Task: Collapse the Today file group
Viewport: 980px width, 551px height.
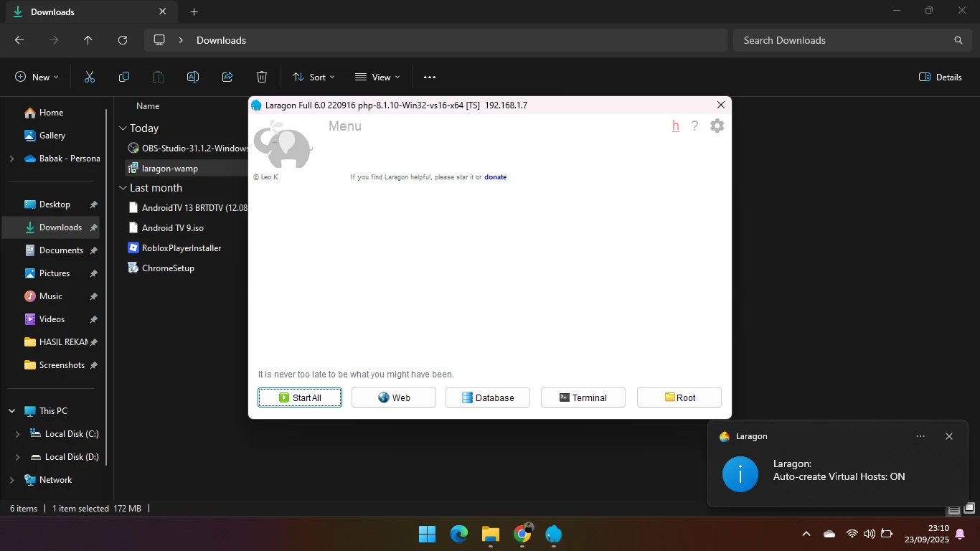Action: [x=123, y=128]
